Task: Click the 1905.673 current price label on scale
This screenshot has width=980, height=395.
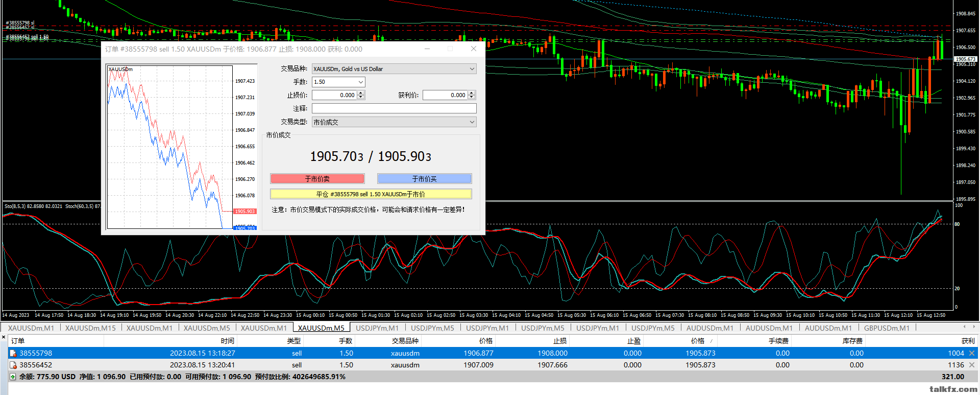Action: tap(965, 59)
